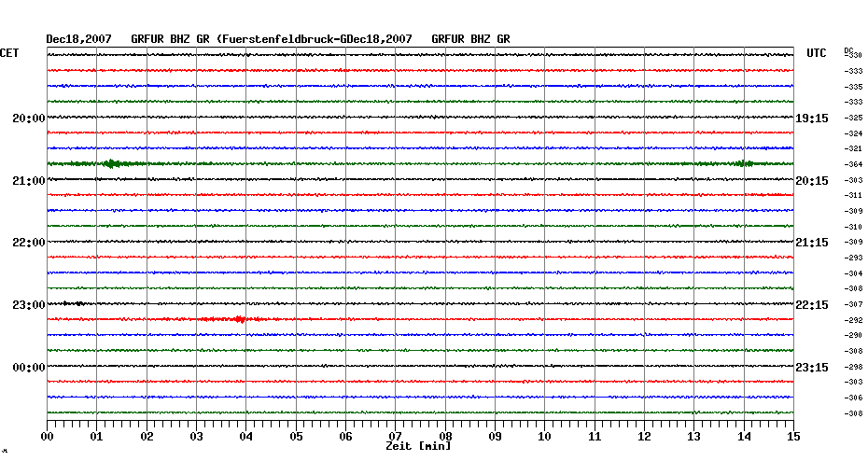
Task: Click the DC offset value -364
Action: [x=853, y=164]
